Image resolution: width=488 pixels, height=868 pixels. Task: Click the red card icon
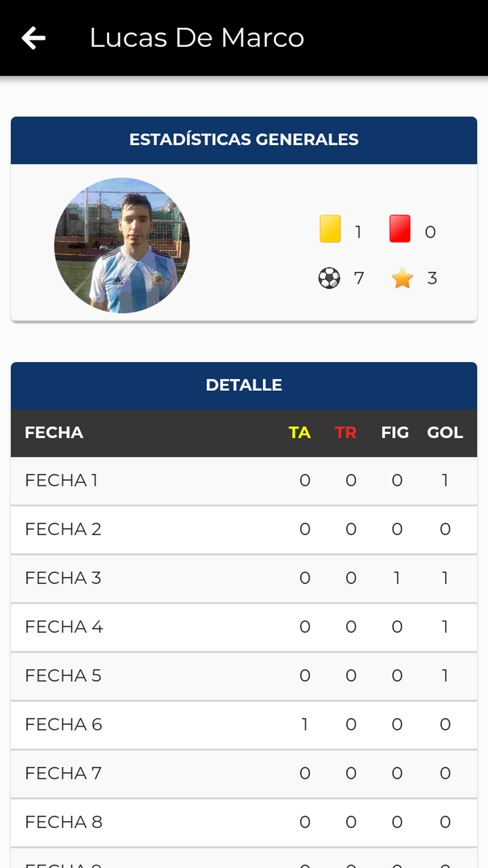pyautogui.click(x=400, y=228)
